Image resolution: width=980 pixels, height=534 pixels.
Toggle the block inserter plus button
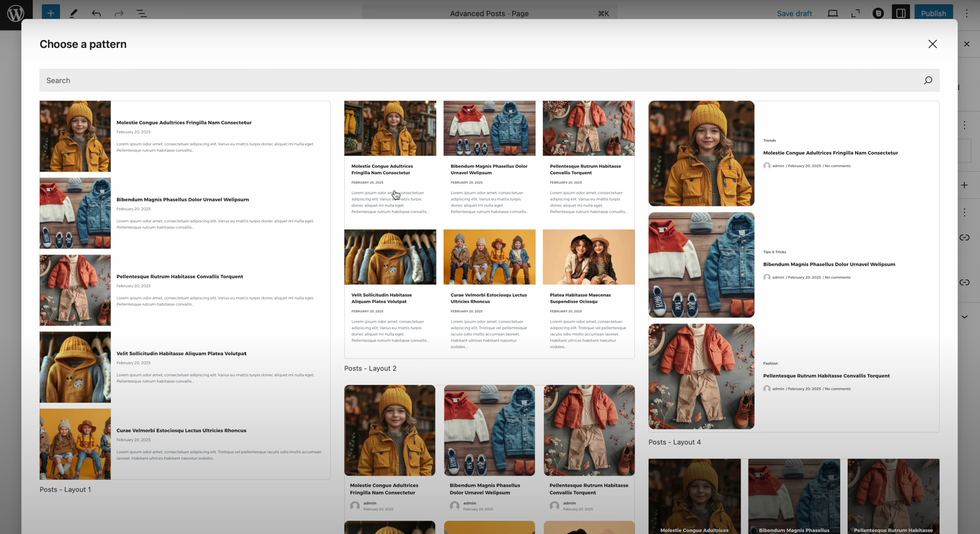click(51, 13)
